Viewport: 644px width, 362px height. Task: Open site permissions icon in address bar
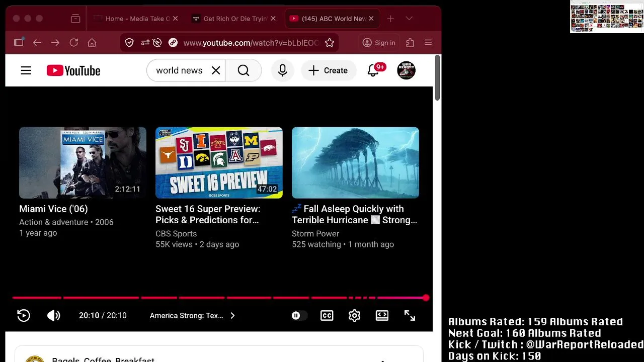[145, 43]
